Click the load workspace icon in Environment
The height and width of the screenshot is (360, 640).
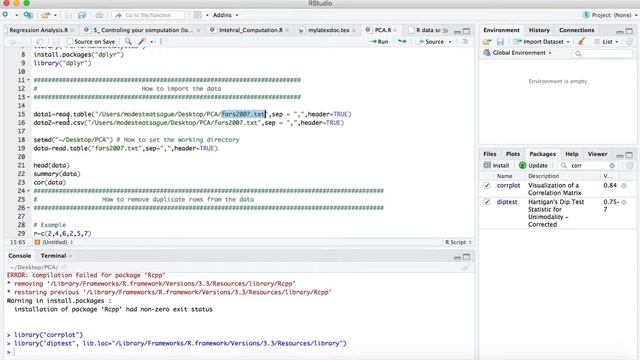tap(487, 42)
